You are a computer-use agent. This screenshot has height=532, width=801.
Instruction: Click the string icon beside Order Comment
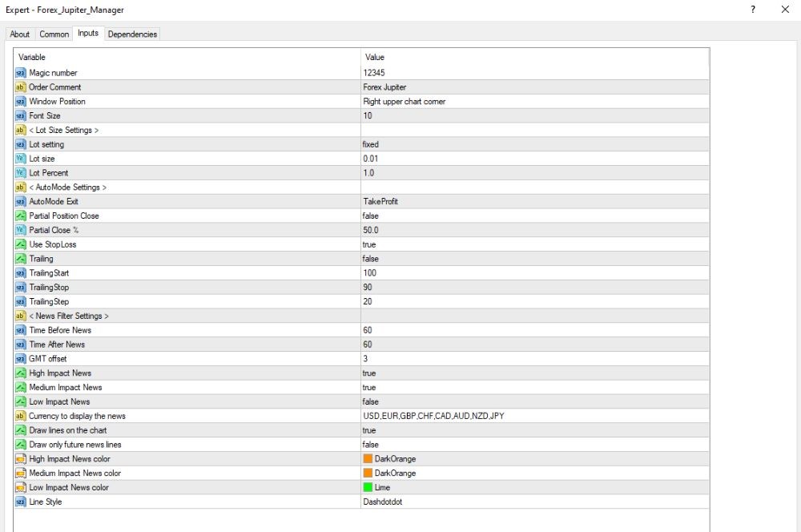click(21, 87)
